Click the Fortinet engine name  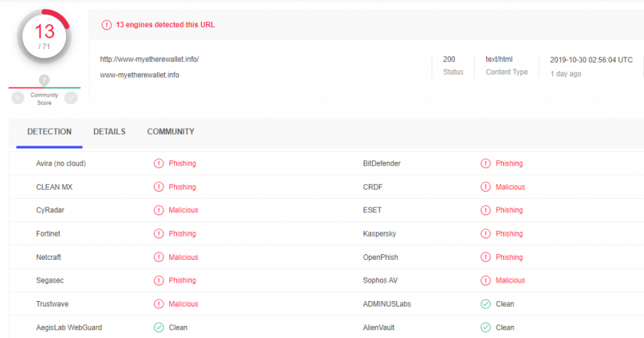[48, 233]
